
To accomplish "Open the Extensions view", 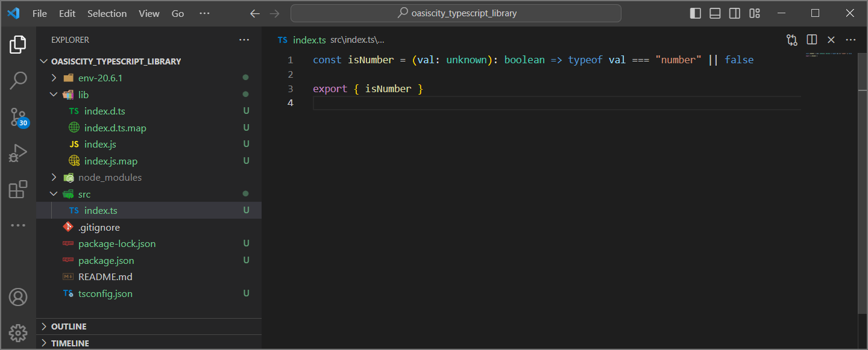I will [18, 189].
